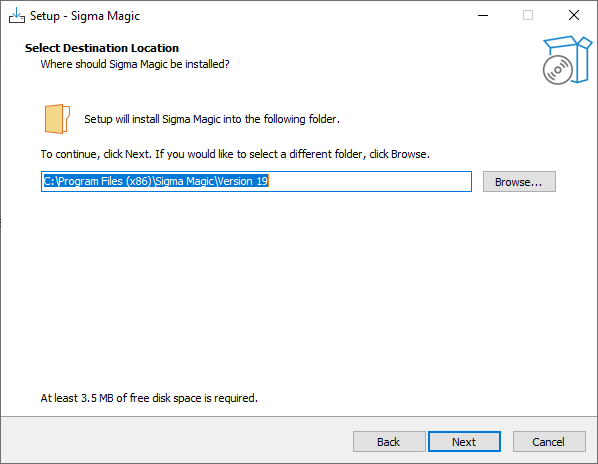This screenshot has height=464, width=598.
Task: Cancel the Sigma Magic installation
Action: coord(549,442)
